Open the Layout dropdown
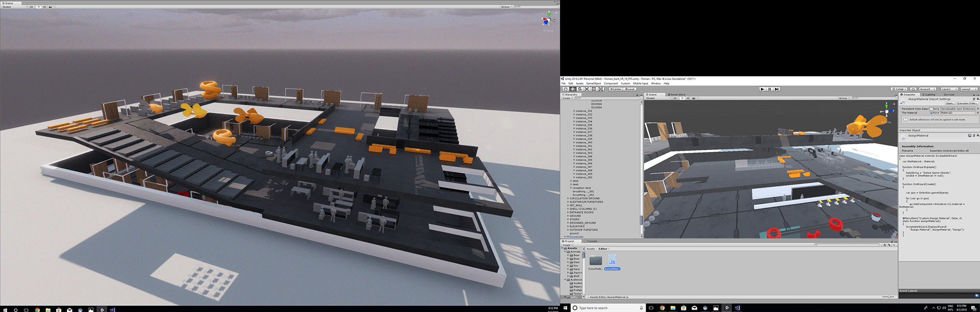The width and height of the screenshot is (980, 312). 968,89
